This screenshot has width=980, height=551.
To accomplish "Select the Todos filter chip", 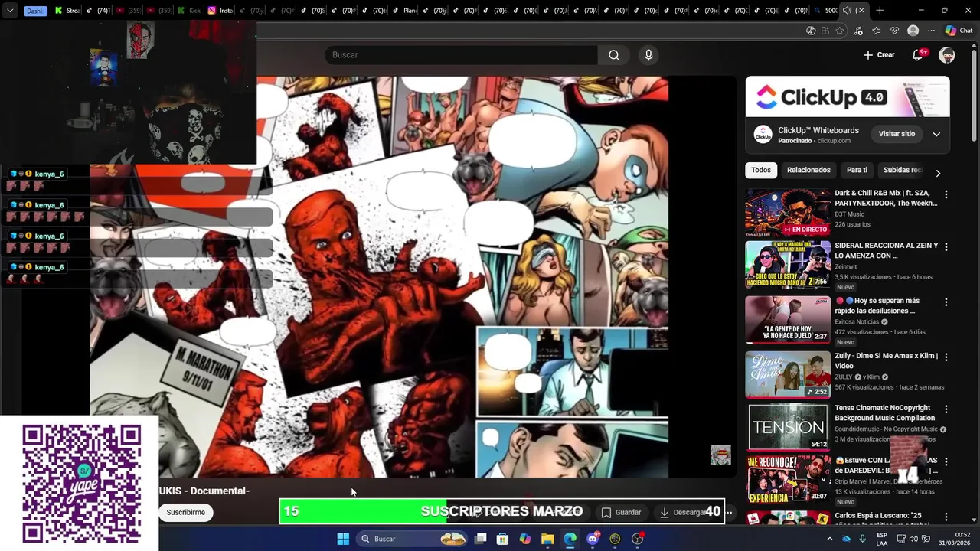I will pos(761,170).
